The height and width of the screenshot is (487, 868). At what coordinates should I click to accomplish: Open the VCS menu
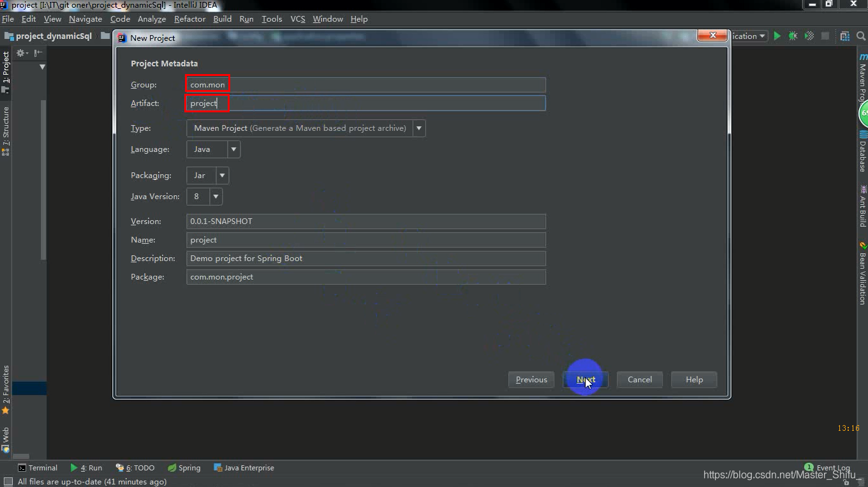pos(298,19)
